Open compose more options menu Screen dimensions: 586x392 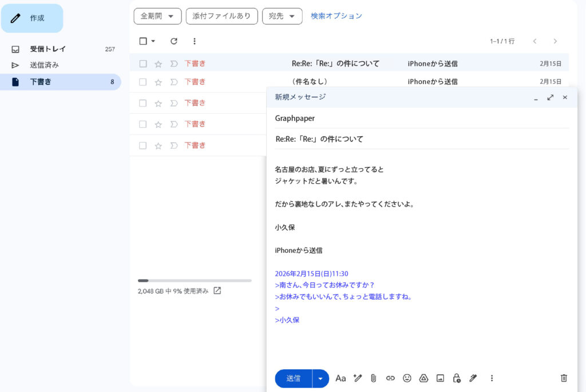click(492, 378)
